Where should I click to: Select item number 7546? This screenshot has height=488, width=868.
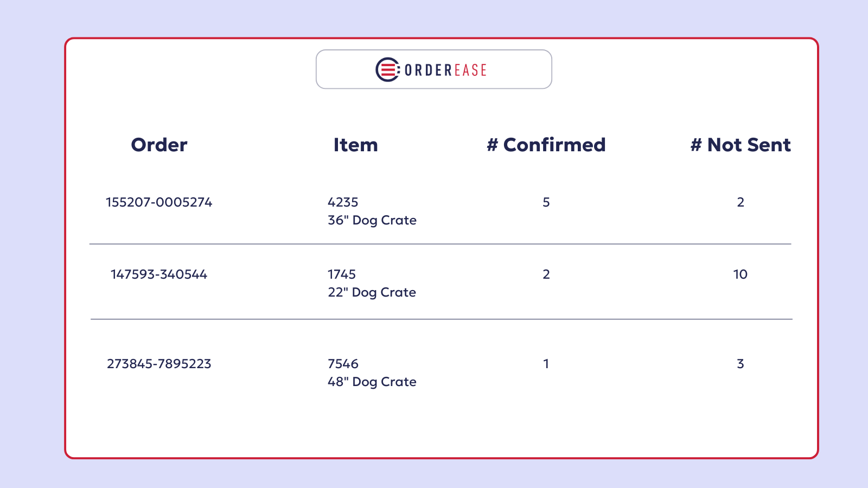coord(343,364)
